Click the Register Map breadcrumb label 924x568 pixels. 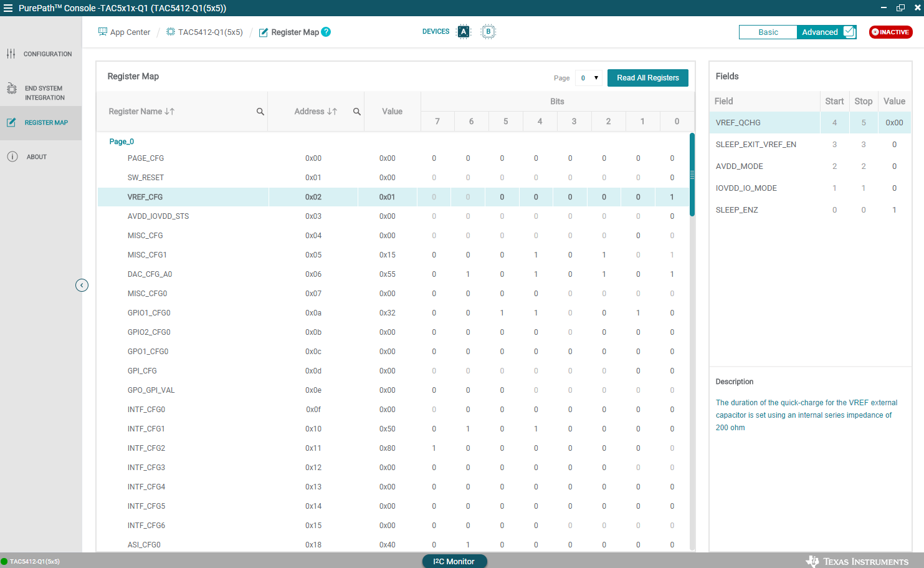pyautogui.click(x=295, y=32)
